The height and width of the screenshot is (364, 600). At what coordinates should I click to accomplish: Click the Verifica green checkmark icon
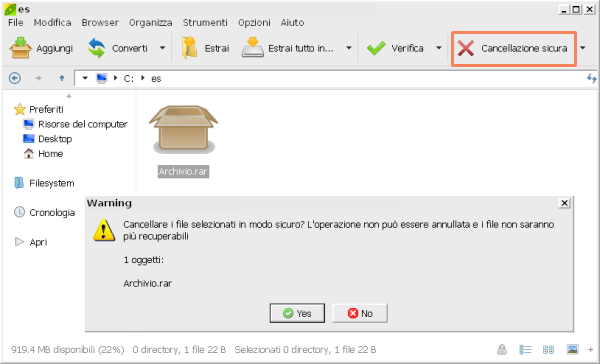click(x=376, y=48)
